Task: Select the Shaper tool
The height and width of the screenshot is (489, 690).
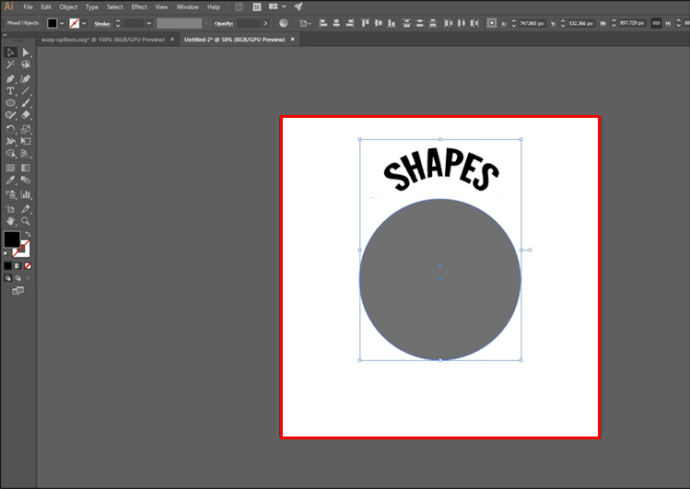Action: click(x=10, y=115)
